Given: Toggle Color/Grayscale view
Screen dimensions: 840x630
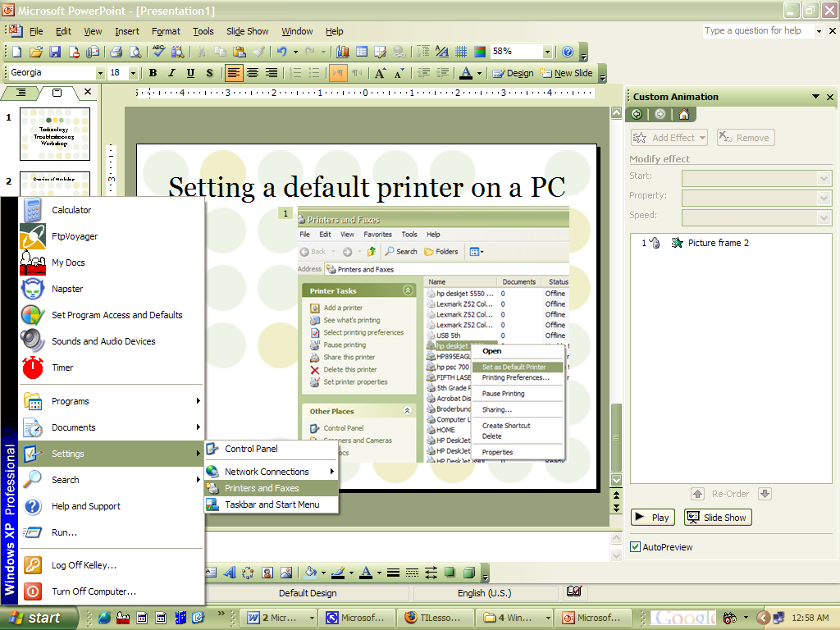Looking at the screenshot, I should pyautogui.click(x=480, y=52).
